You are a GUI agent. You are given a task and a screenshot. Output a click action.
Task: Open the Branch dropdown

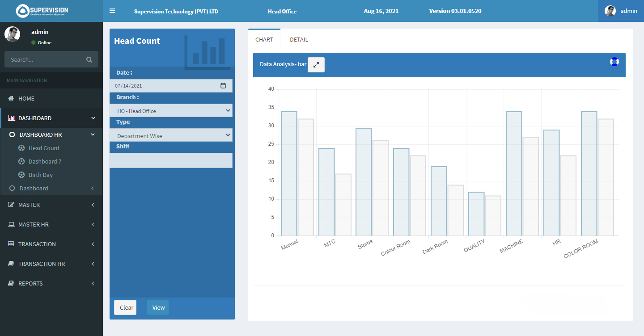point(171,111)
